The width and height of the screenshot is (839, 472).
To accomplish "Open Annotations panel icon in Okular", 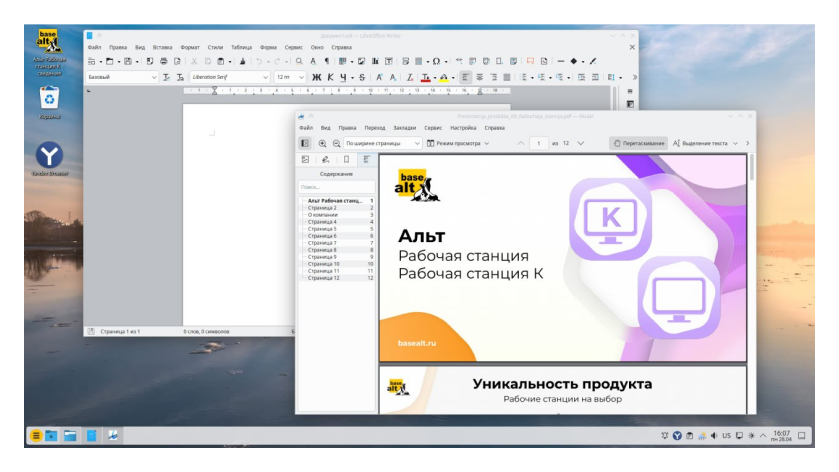I will [325, 159].
